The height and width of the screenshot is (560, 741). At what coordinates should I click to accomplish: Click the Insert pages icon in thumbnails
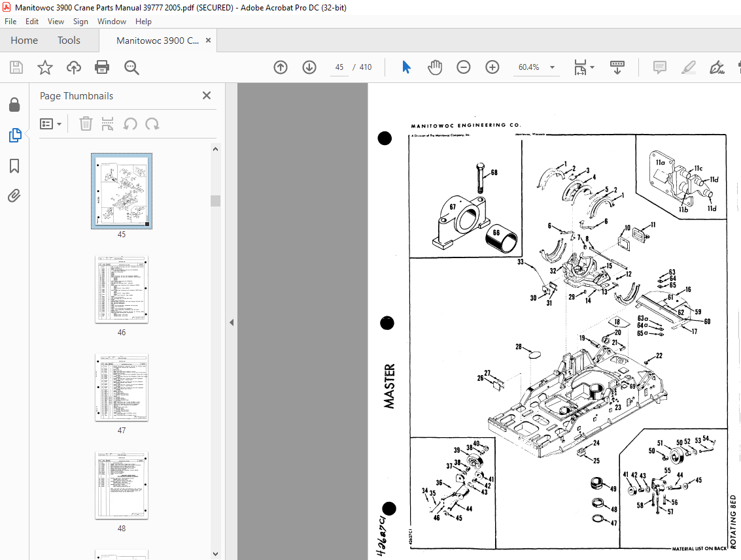107,124
